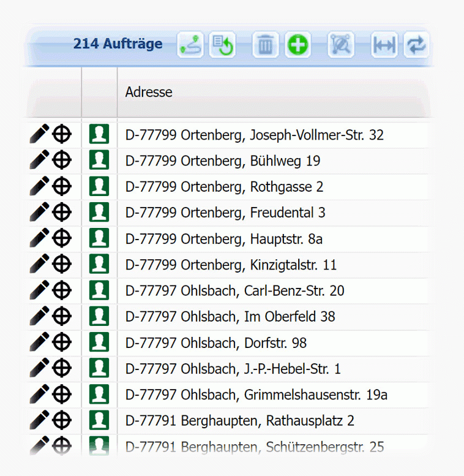The height and width of the screenshot is (476, 464).
Task: Click the fit column width arrows icon
Action: click(x=384, y=45)
